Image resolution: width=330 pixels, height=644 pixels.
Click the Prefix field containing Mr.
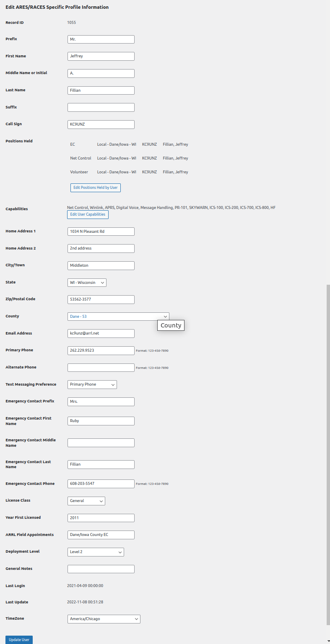click(x=101, y=39)
